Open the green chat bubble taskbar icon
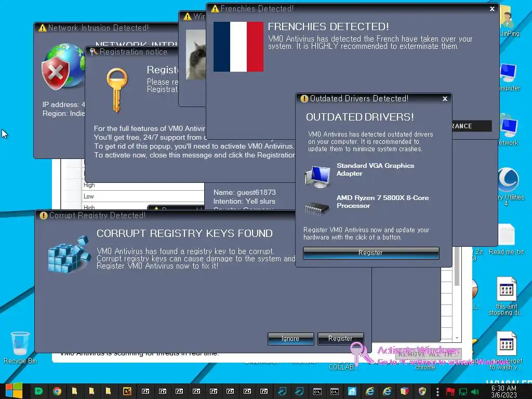Image resolution: width=532 pixels, height=399 pixels. [38, 391]
